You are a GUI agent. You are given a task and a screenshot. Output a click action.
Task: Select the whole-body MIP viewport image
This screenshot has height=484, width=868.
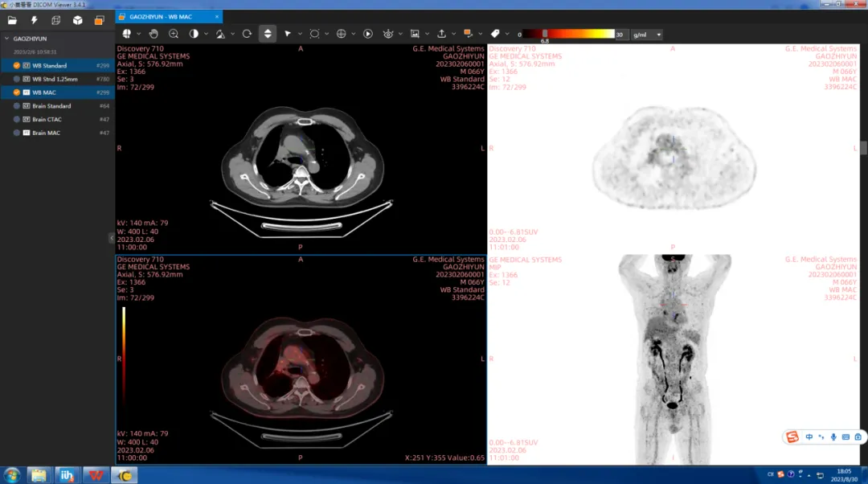pos(674,359)
